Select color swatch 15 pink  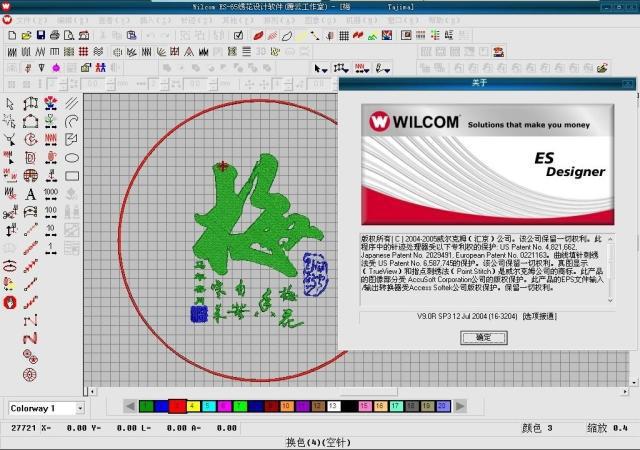pos(365,406)
